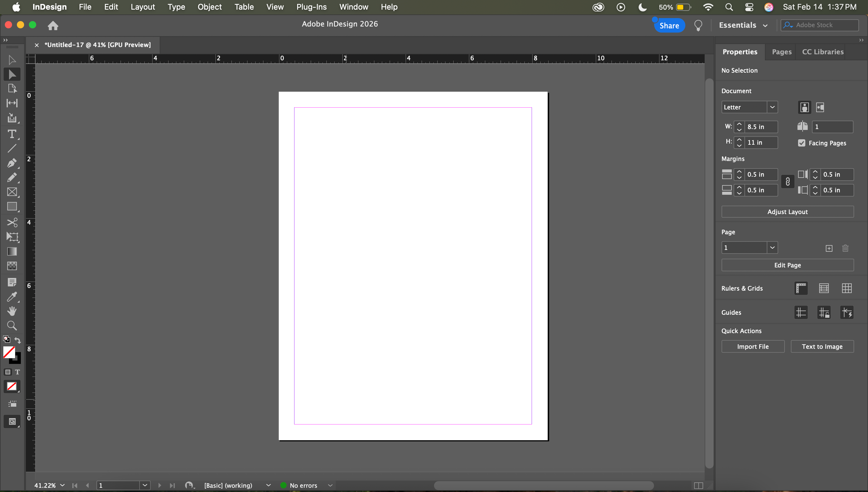Select the Type tool
868x492 pixels.
click(12, 134)
